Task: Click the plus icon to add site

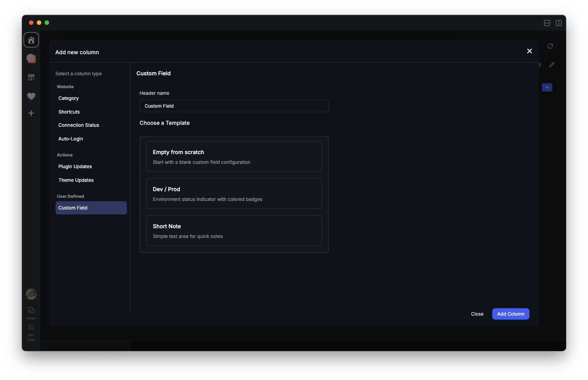Action: coord(31,113)
